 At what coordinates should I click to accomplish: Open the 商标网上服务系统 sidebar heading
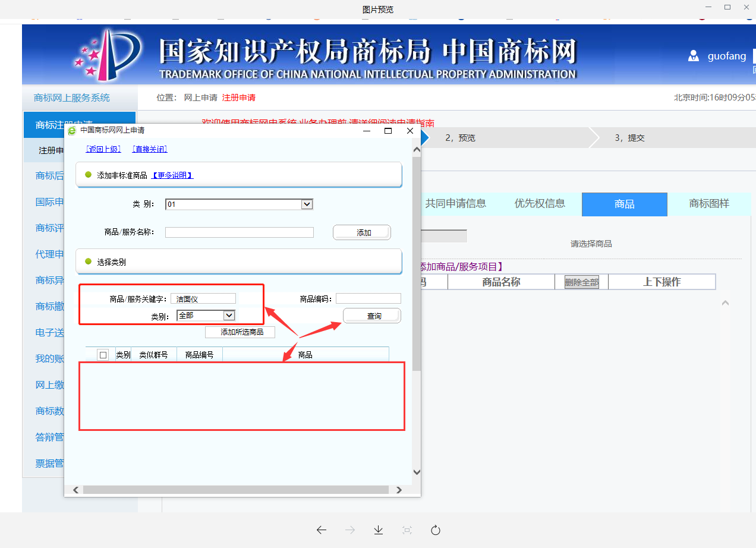point(72,97)
